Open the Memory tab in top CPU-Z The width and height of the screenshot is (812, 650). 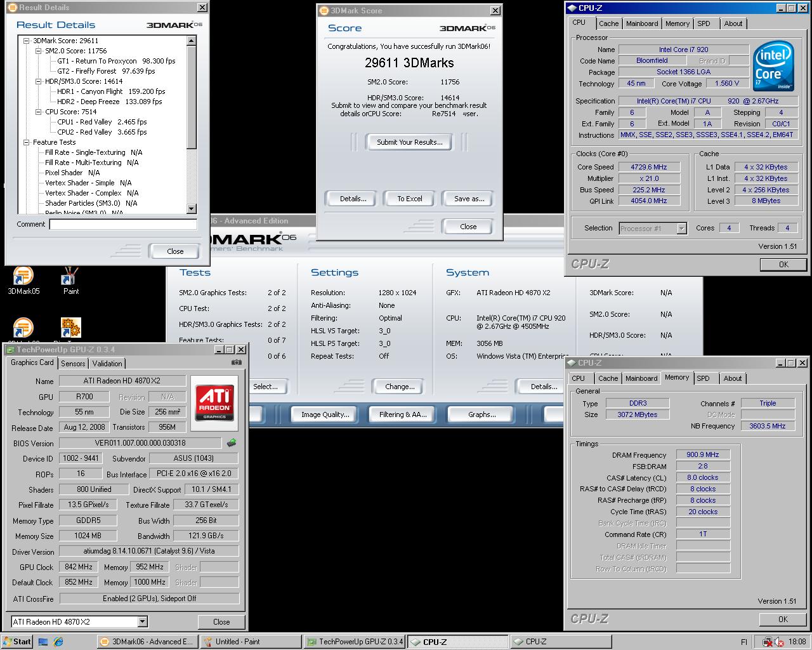pyautogui.click(x=677, y=23)
